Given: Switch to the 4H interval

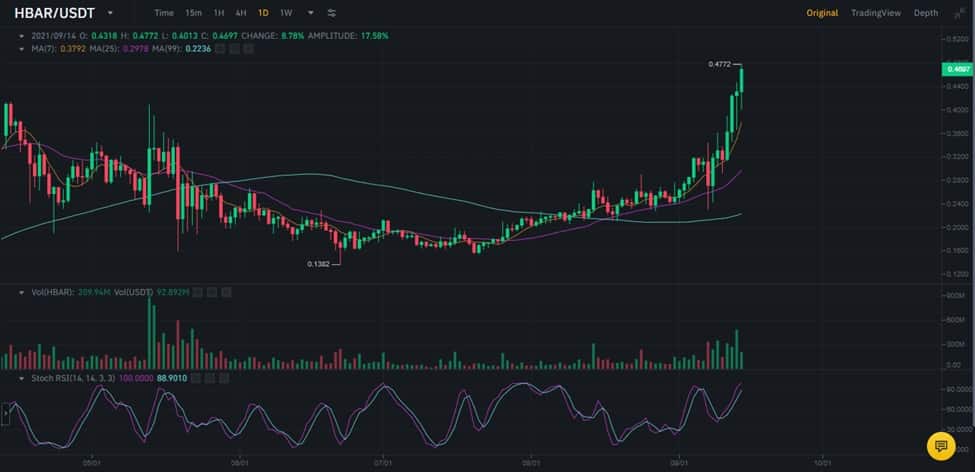Looking at the screenshot, I should (x=241, y=13).
